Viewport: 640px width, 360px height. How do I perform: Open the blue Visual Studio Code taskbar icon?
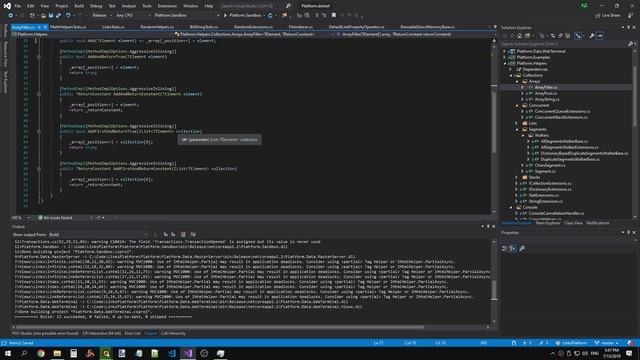[171, 353]
